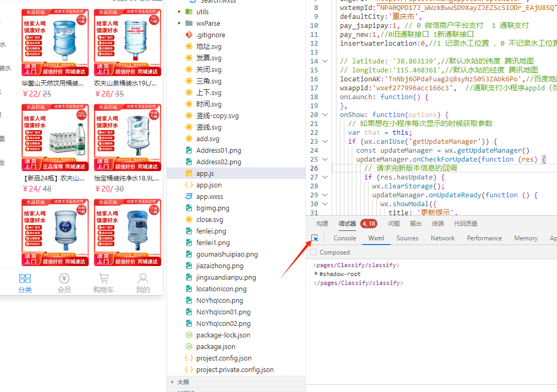
Task: Open the 华蓥山天然饮用桶装 product card image
Action: [55, 43]
